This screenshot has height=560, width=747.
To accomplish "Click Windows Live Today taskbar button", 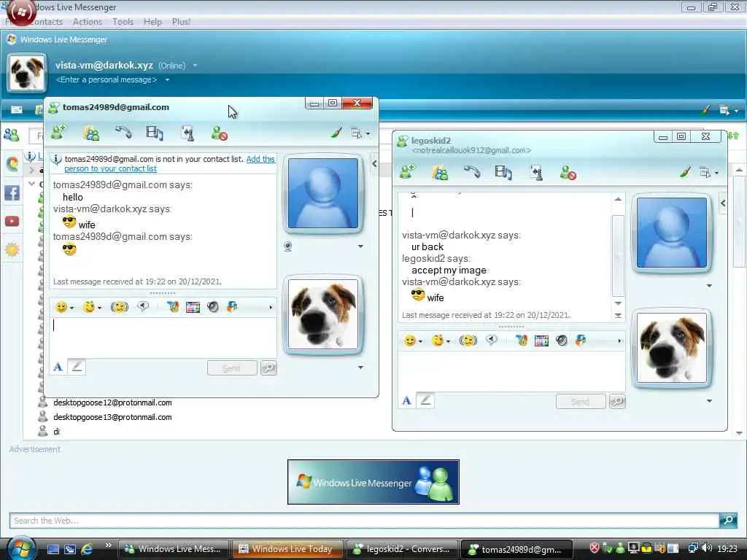I will point(287,549).
